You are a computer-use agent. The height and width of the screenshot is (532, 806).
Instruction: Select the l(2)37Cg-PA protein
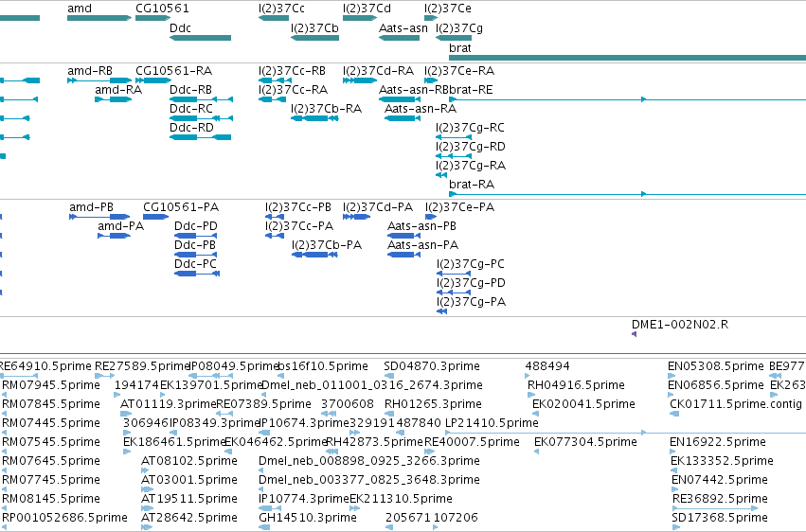[441, 311]
